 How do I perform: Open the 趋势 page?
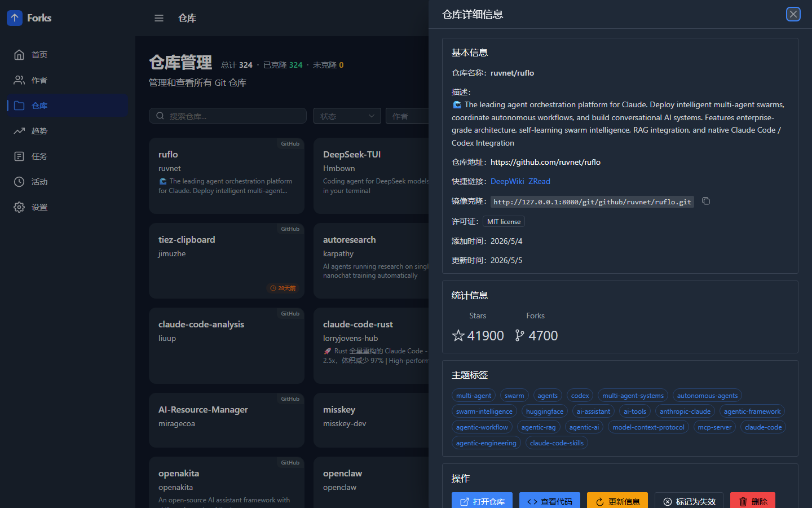[68, 131]
